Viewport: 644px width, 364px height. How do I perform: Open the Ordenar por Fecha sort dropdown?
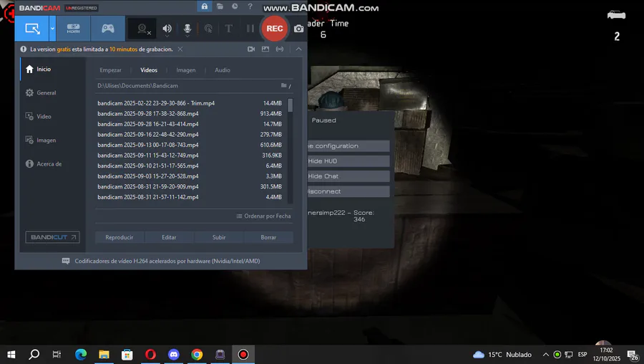(x=263, y=216)
